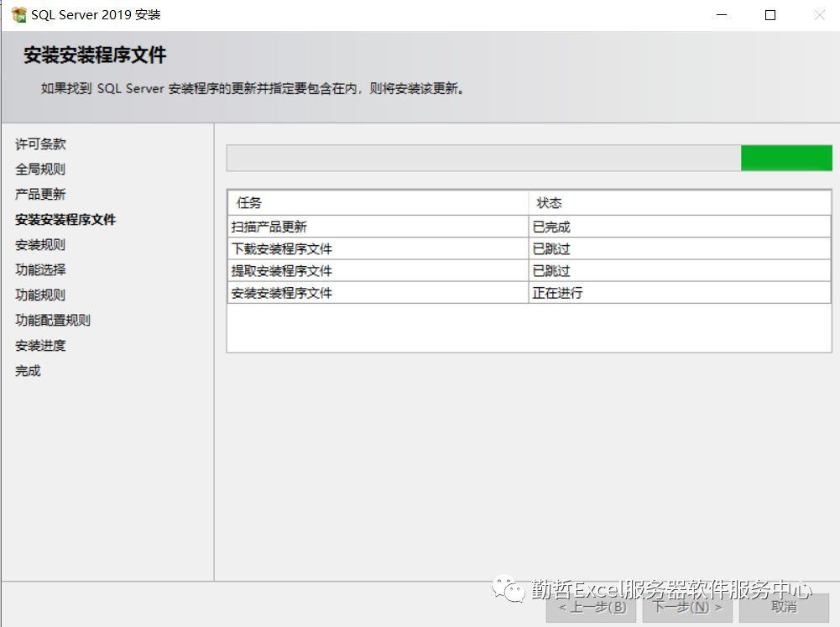Click the 已完成 status cell
840x627 pixels.
680,227
